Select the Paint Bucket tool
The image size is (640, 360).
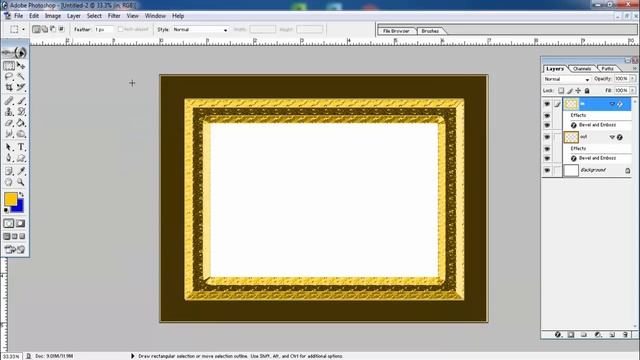click(21, 122)
